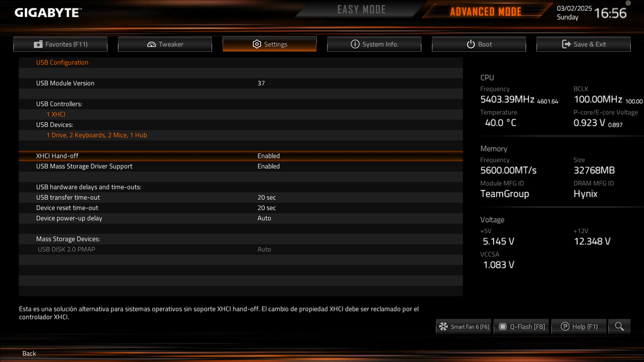Toggle XHCI Hand-off Enabled value
This screenshot has height=362, width=644.
(x=269, y=156)
